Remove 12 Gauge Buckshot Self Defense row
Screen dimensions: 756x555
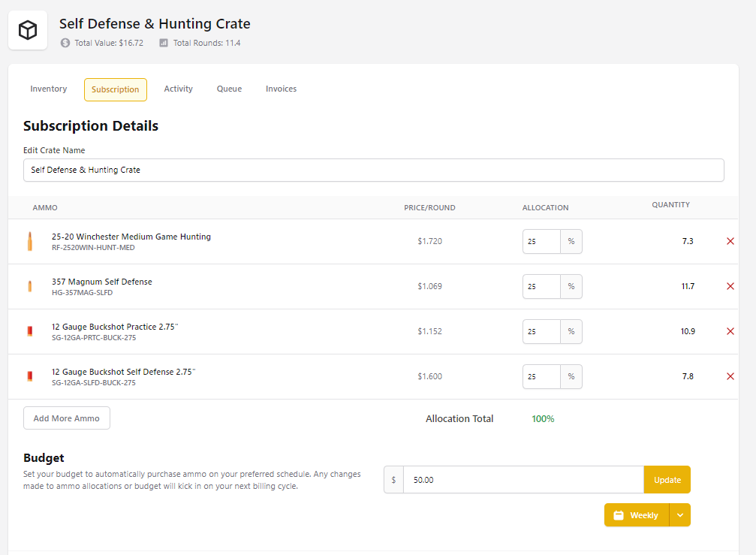(730, 376)
